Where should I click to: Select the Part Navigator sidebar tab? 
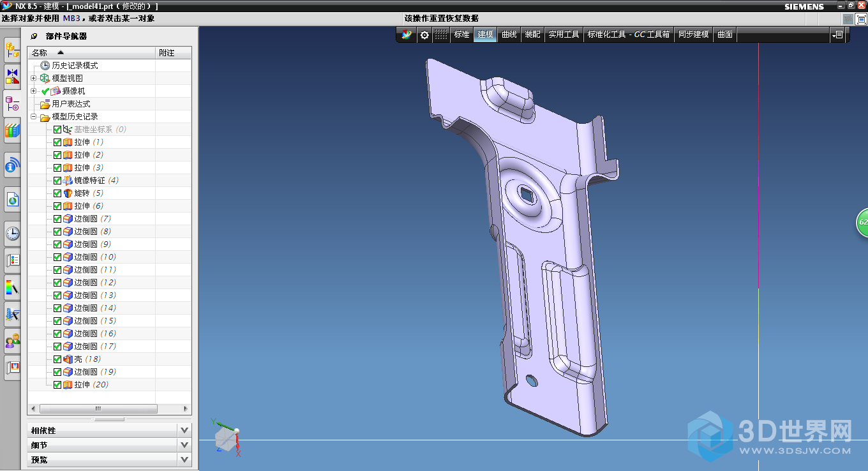click(x=12, y=103)
